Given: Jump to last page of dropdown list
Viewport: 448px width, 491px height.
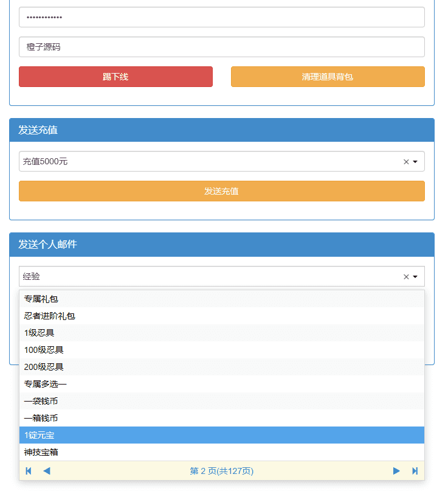Looking at the screenshot, I should click(x=415, y=471).
